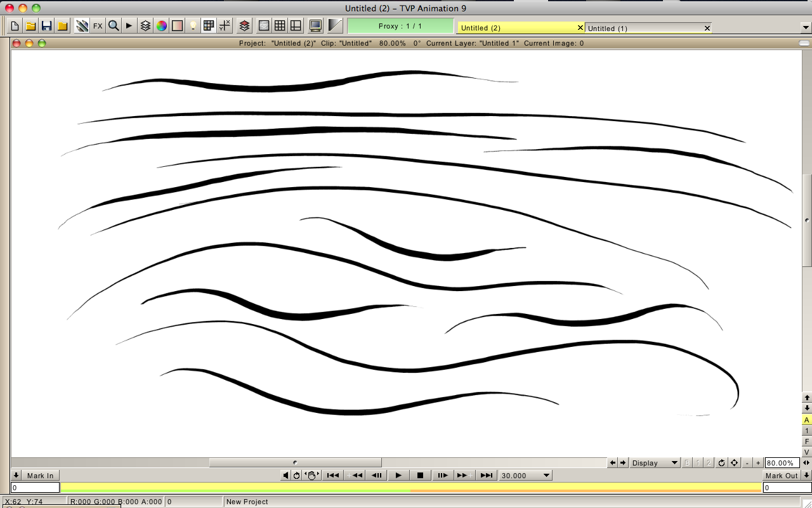Click the black and grey diagonal icon

pyautogui.click(x=336, y=26)
